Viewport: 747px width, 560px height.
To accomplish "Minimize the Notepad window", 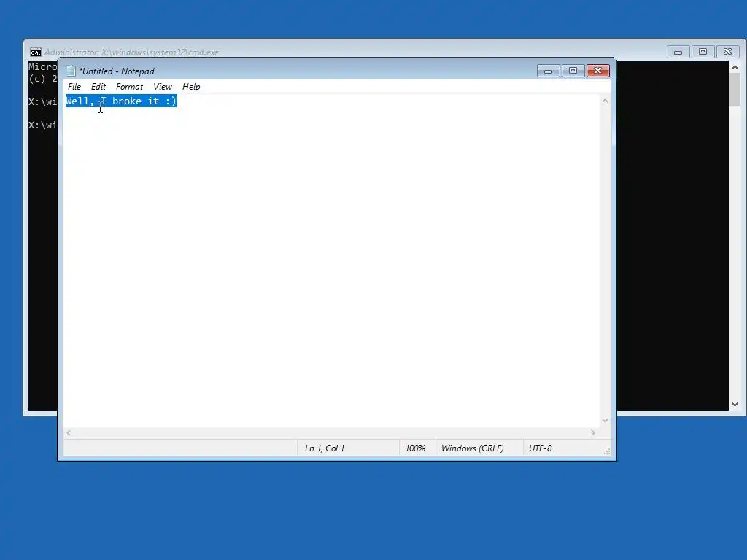I will point(549,71).
